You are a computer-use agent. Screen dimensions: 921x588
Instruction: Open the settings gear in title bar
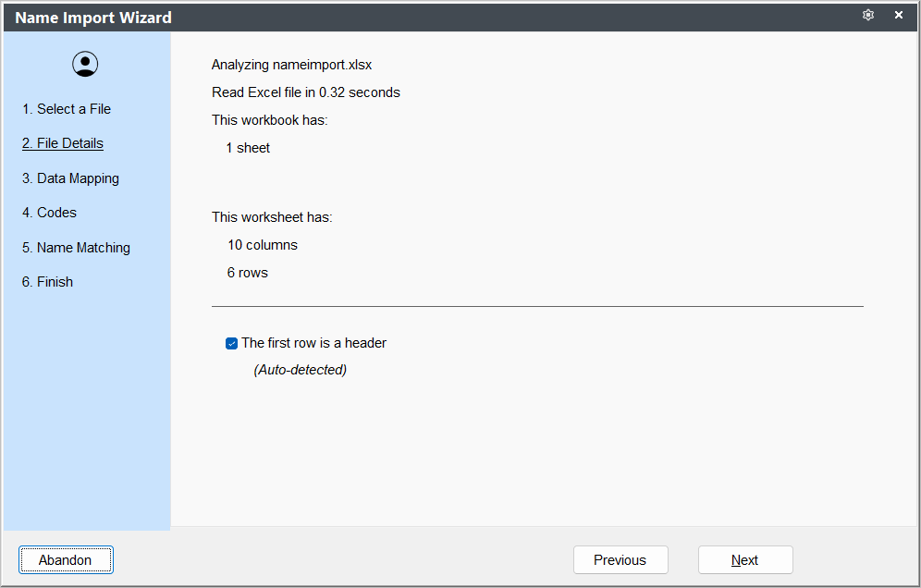coord(868,16)
